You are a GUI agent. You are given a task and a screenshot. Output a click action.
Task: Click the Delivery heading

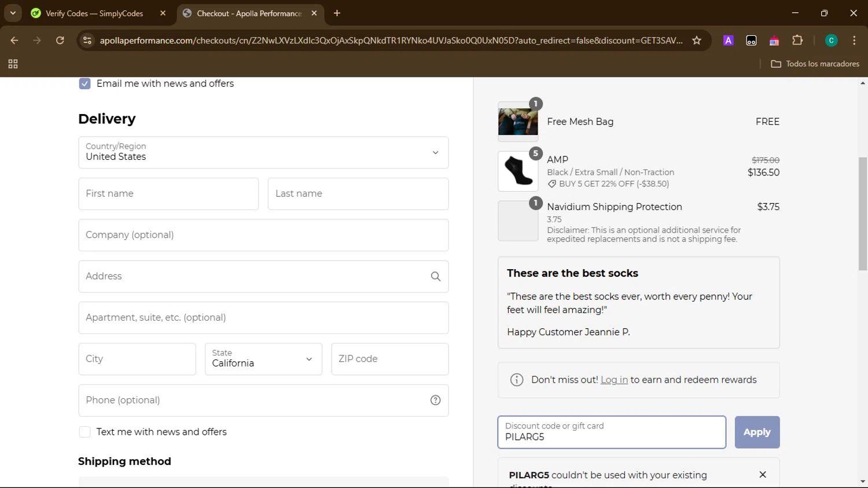tap(107, 119)
